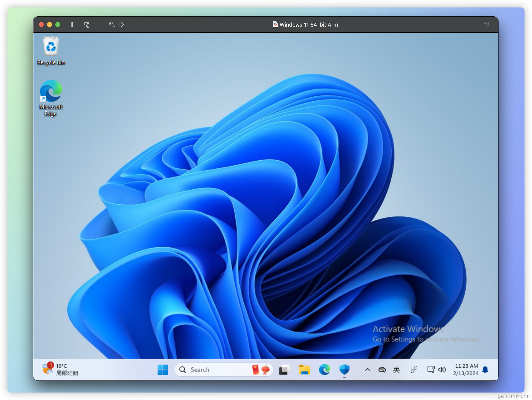Open the weather widget showing 16°C
This screenshot has height=400, width=532.
tap(60, 369)
